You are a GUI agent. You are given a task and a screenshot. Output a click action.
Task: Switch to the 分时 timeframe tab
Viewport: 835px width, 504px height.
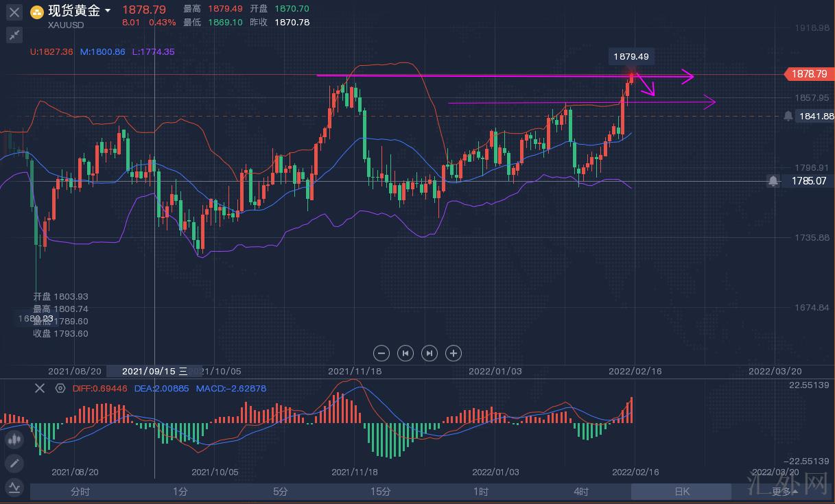(x=80, y=492)
